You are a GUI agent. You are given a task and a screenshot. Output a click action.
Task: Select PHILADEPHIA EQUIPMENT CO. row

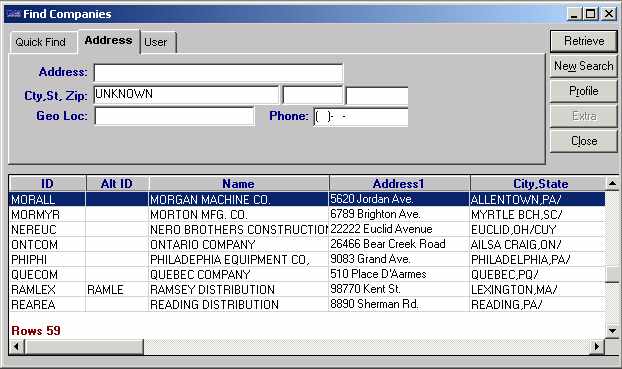pos(307,259)
